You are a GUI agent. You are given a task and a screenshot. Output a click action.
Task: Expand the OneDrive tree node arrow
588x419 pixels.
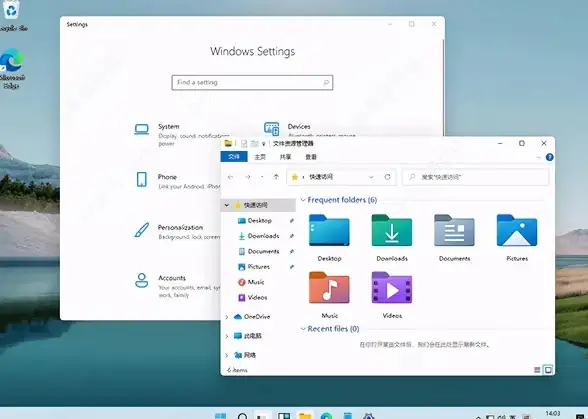[x=226, y=317]
